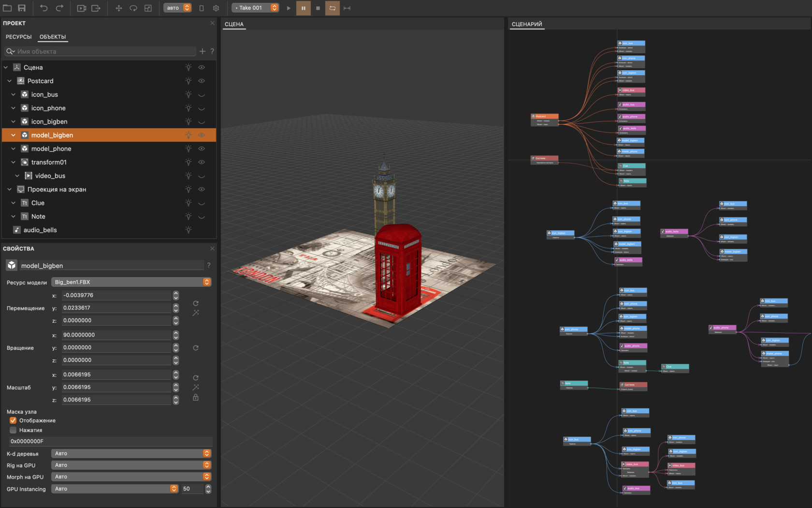This screenshot has width=812, height=508.
Task: Reset rotation with the circular arrow icon
Action: coord(196,348)
